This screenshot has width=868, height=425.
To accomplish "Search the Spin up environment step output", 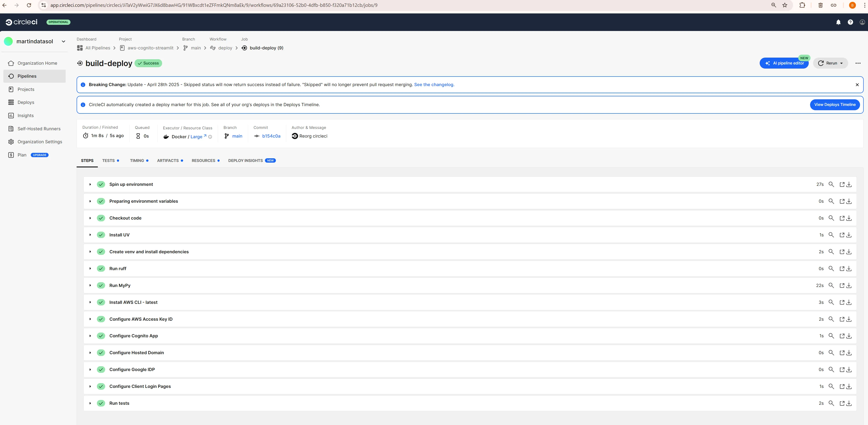I will pyautogui.click(x=831, y=184).
